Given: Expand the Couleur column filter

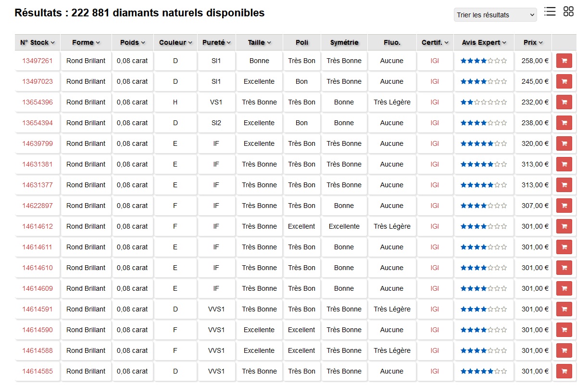Looking at the screenshot, I should [x=175, y=42].
